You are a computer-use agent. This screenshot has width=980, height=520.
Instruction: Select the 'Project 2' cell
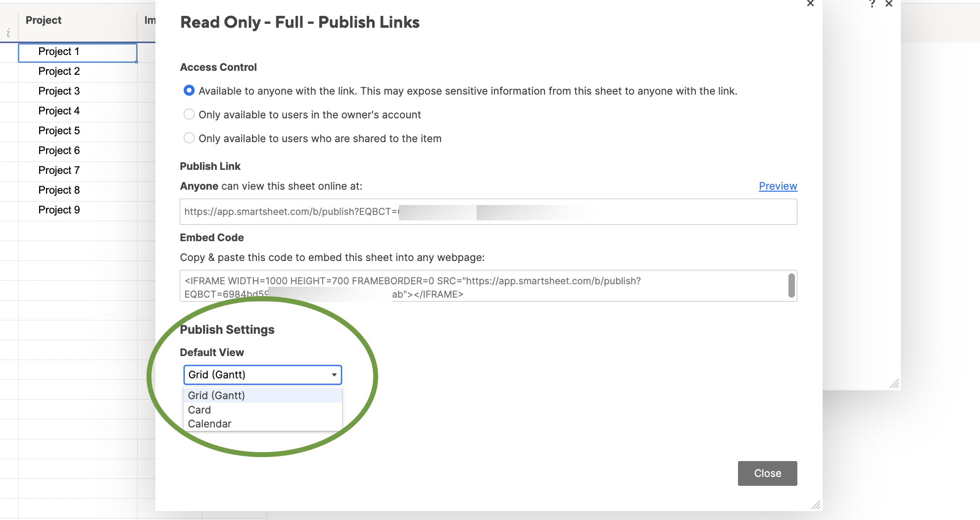click(78, 72)
